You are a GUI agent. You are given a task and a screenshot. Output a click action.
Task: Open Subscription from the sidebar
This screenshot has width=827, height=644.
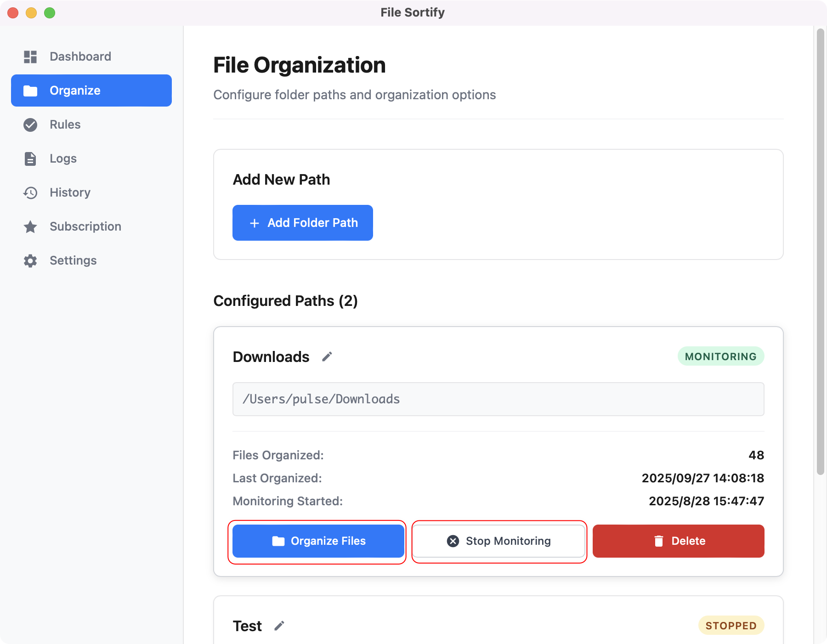click(85, 226)
